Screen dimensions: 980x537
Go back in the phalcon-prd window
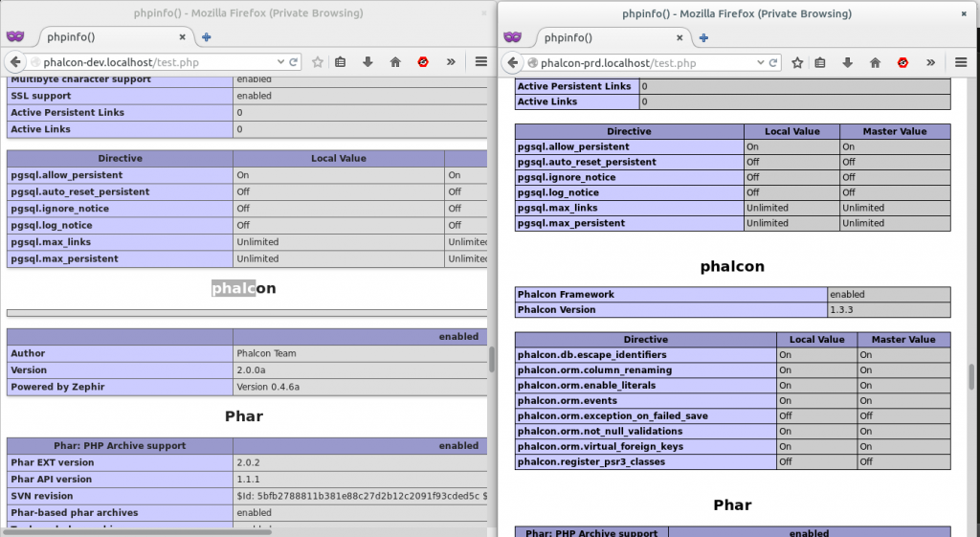[513, 62]
